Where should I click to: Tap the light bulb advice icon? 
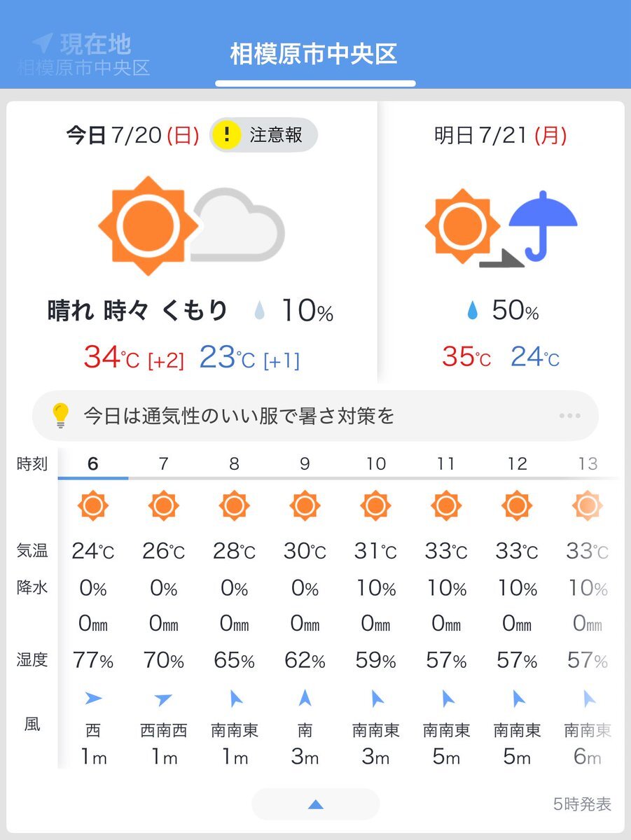tap(61, 416)
